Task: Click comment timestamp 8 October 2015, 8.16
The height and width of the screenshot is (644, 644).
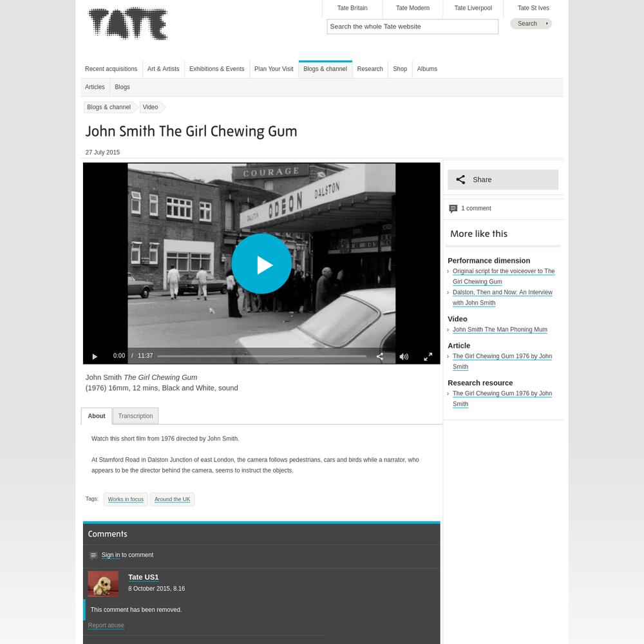Action: click(156, 589)
